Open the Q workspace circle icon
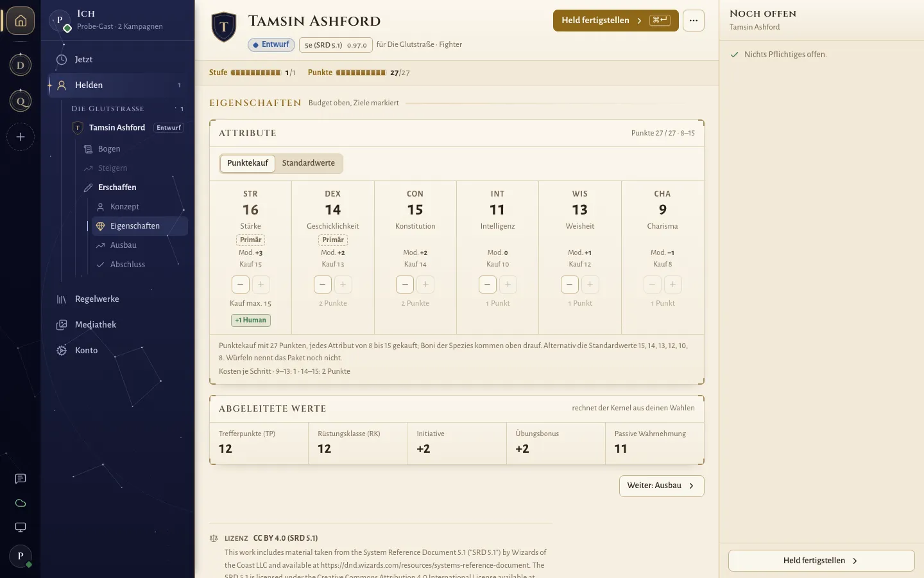Image resolution: width=924 pixels, height=578 pixels. coord(21,101)
